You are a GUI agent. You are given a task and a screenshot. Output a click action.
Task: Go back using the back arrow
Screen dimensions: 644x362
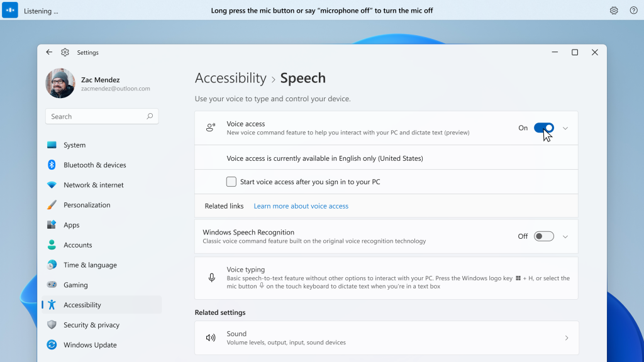pos(49,52)
